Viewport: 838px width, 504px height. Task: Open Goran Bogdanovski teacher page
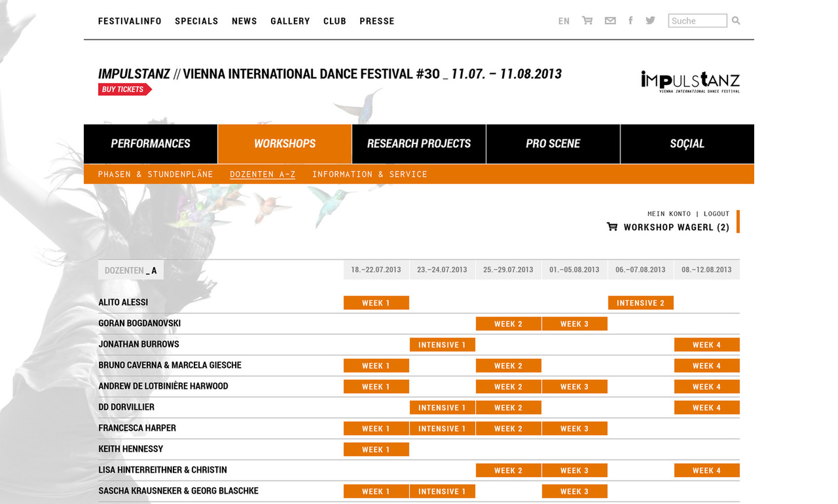point(139,323)
